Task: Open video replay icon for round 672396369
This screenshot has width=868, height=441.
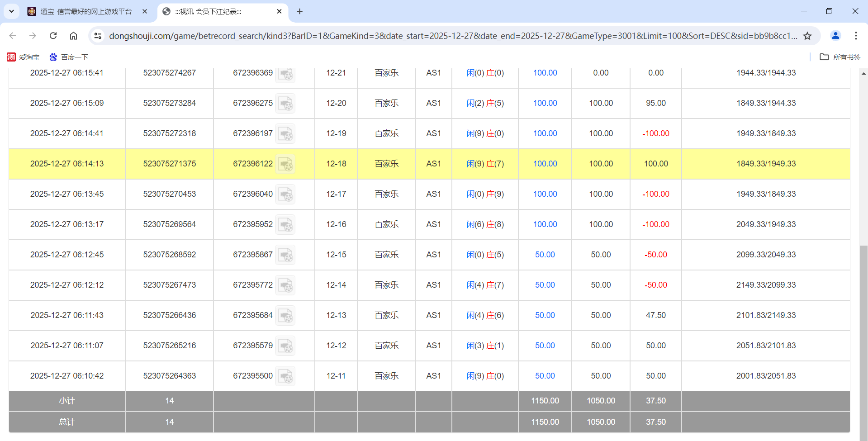Action: pyautogui.click(x=285, y=74)
